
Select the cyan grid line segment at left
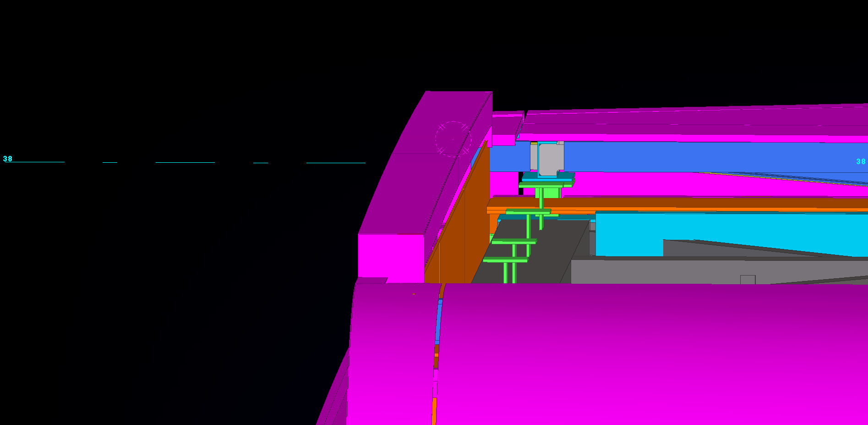click(185, 162)
